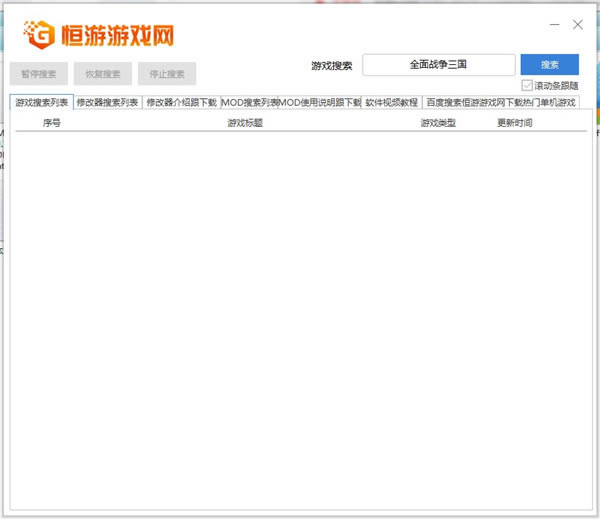The width and height of the screenshot is (600, 519).
Task: Switch to the MOD搜索列表 tab
Action: click(x=249, y=102)
